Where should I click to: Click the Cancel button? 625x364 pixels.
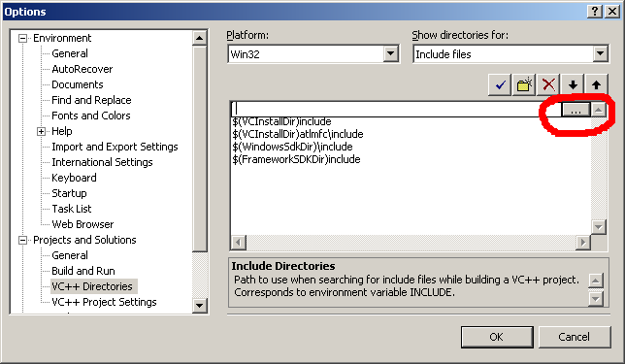click(574, 337)
